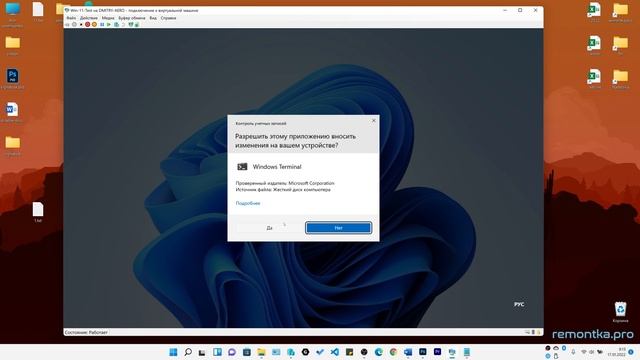Open File Explorer from the taskbar

[261, 352]
